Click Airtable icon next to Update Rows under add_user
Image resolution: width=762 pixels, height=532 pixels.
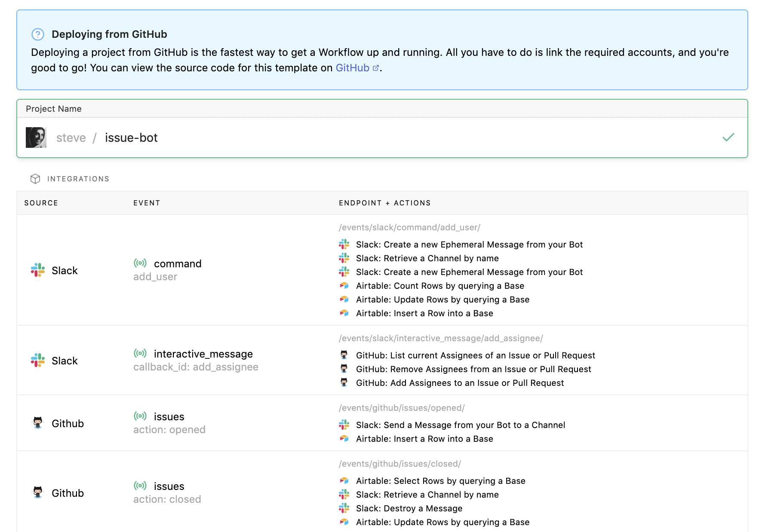pyautogui.click(x=344, y=299)
